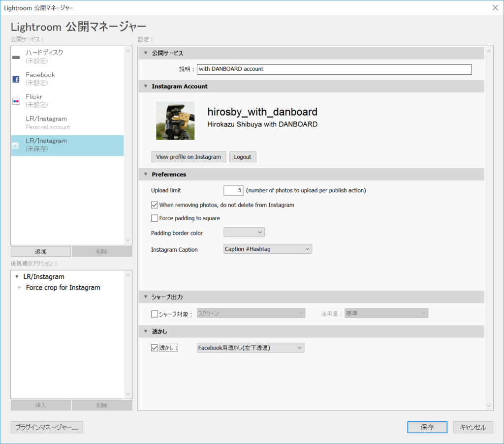
Task: Expand Force crop for Instagram action
Action: (x=19, y=288)
